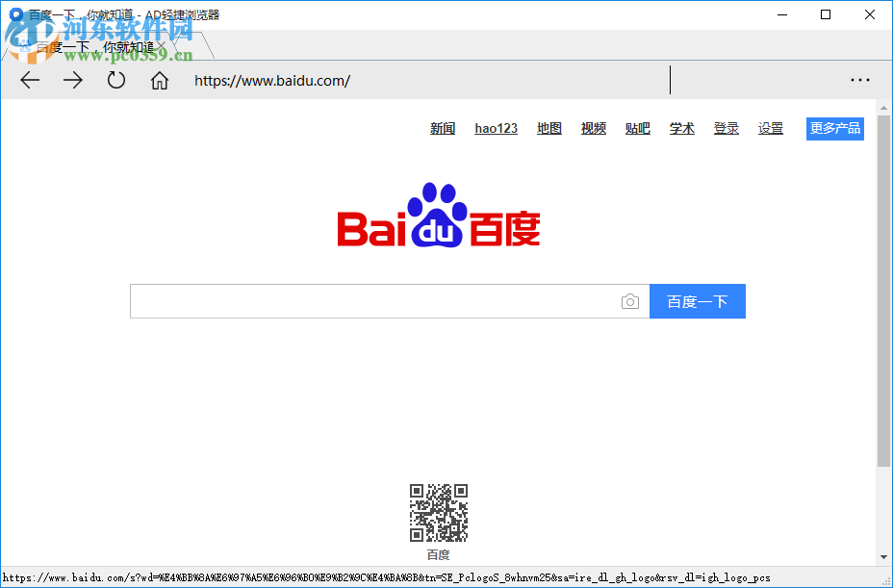893x588 pixels.
Task: Scan the Baidu QR code thumbnail
Action: [439, 513]
